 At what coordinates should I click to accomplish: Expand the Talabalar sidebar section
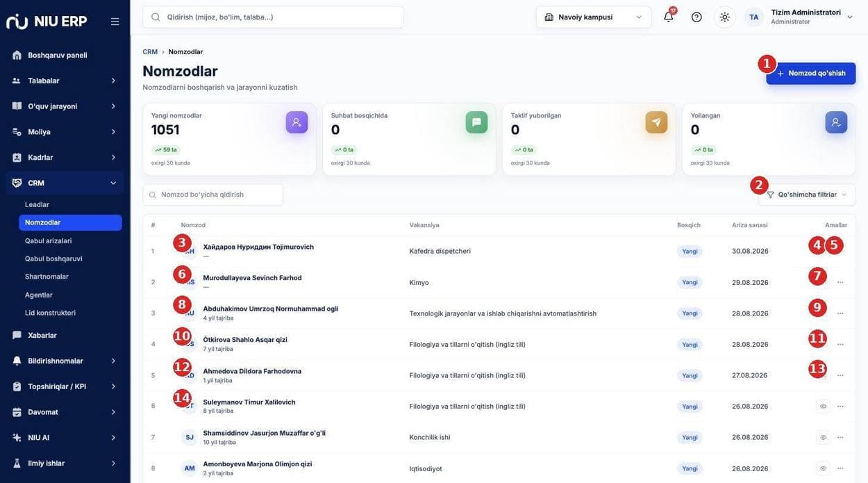(65, 81)
